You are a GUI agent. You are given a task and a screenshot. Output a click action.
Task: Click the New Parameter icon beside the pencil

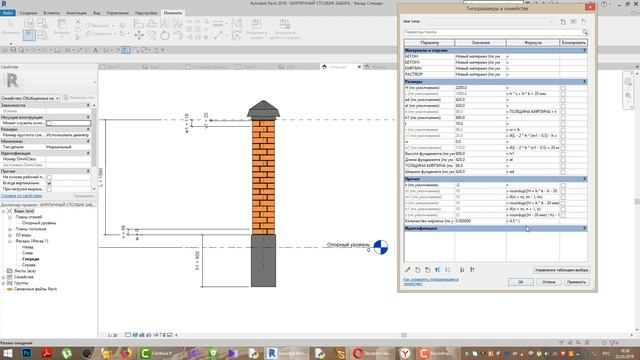418,270
